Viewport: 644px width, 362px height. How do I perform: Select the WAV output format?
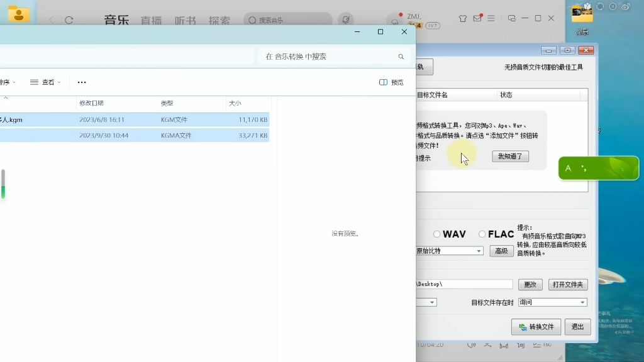coord(438,234)
